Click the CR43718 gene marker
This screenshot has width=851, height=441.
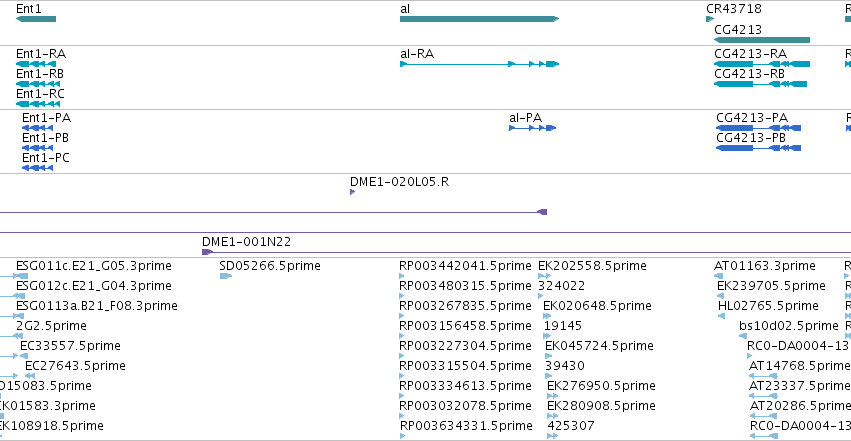click(710, 19)
